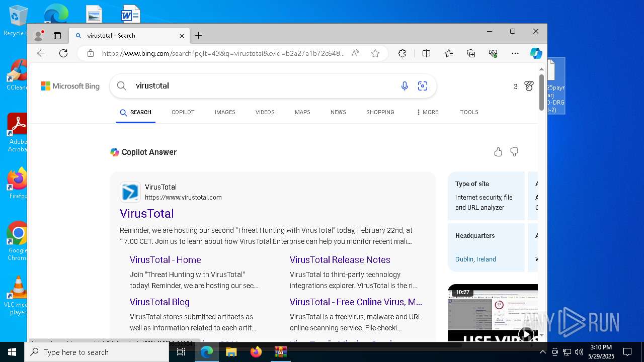Open the notification center icon
This screenshot has width=644, height=362.
click(x=627, y=352)
